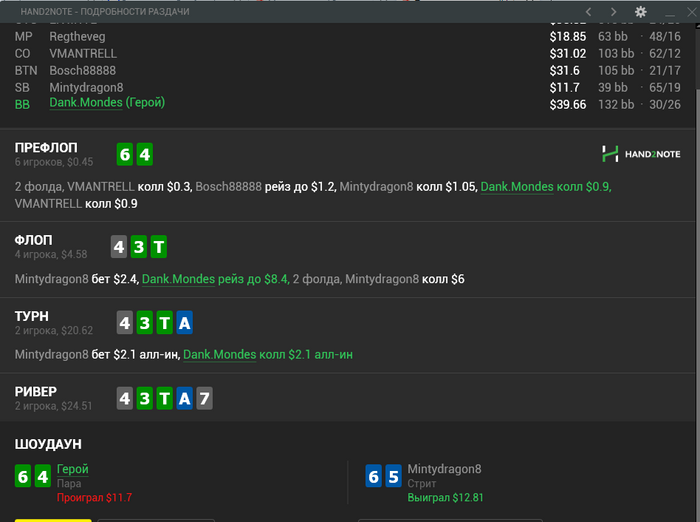Go to previous hand with left arrow
The height and width of the screenshot is (522, 700).
tap(588, 12)
